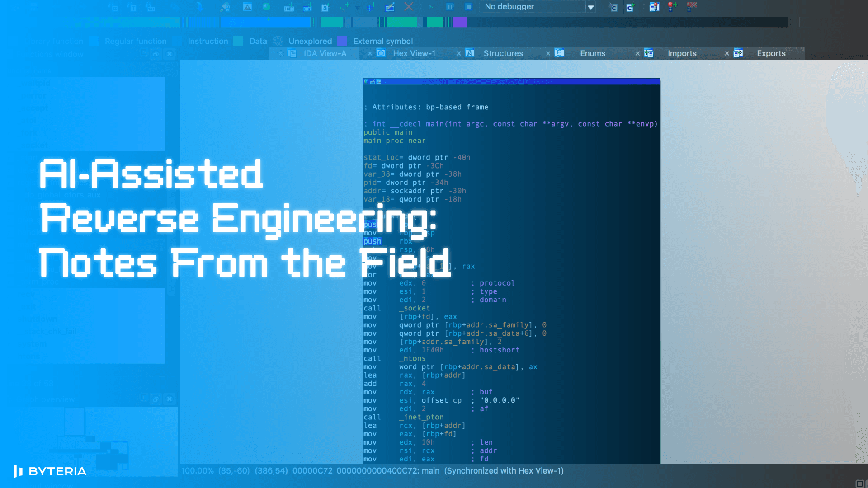Click the breakpoint list toolbar icon
868x488 pixels.
point(654,7)
